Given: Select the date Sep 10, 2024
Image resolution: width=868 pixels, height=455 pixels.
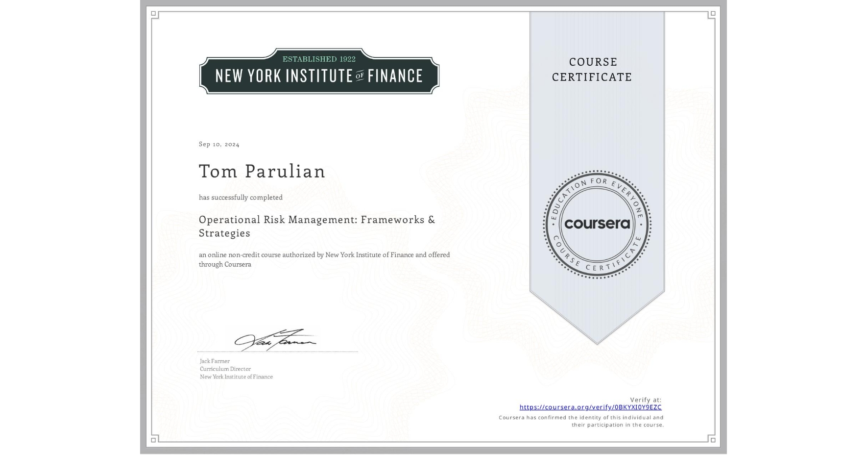Looking at the screenshot, I should pos(219,144).
